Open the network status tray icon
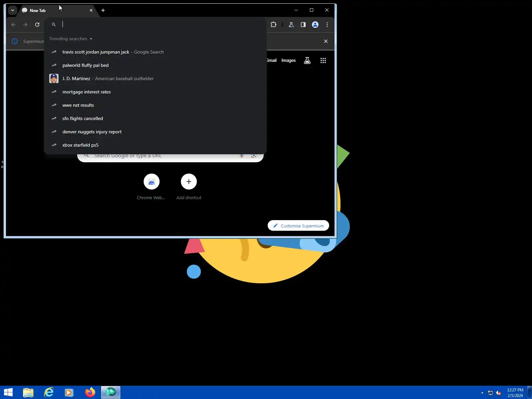Viewport: 532px width, 399px height. [490, 393]
